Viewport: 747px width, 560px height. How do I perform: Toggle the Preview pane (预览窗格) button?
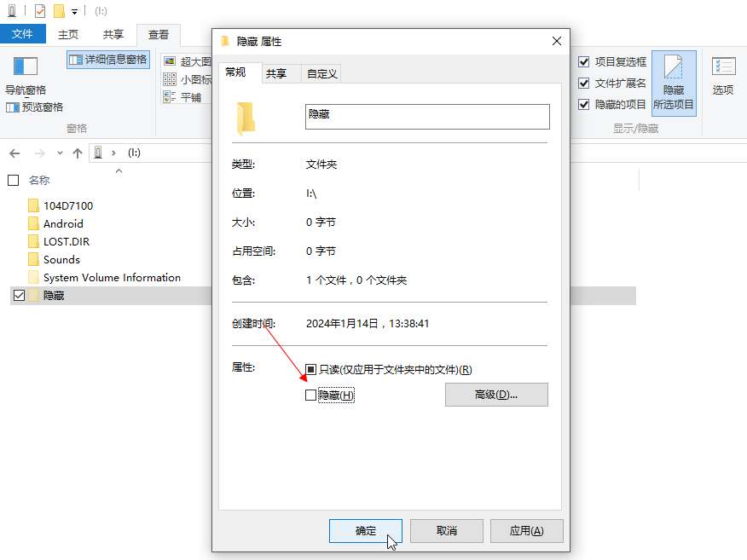[35, 107]
